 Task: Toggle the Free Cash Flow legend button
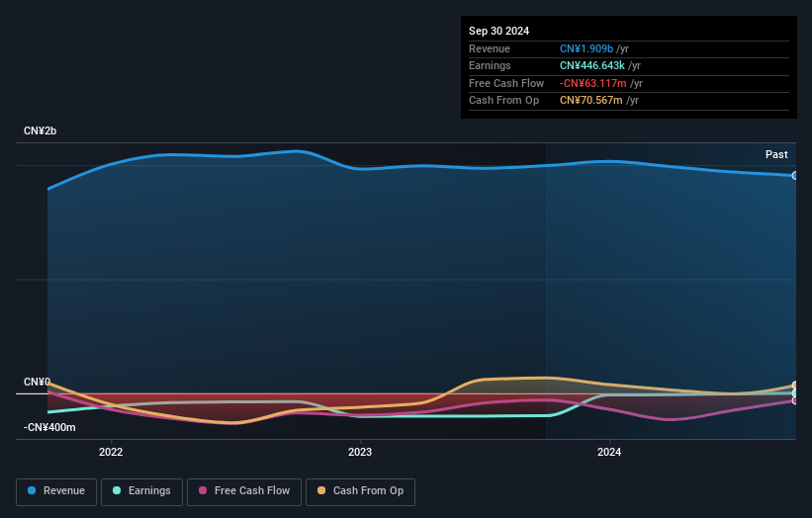pos(244,491)
